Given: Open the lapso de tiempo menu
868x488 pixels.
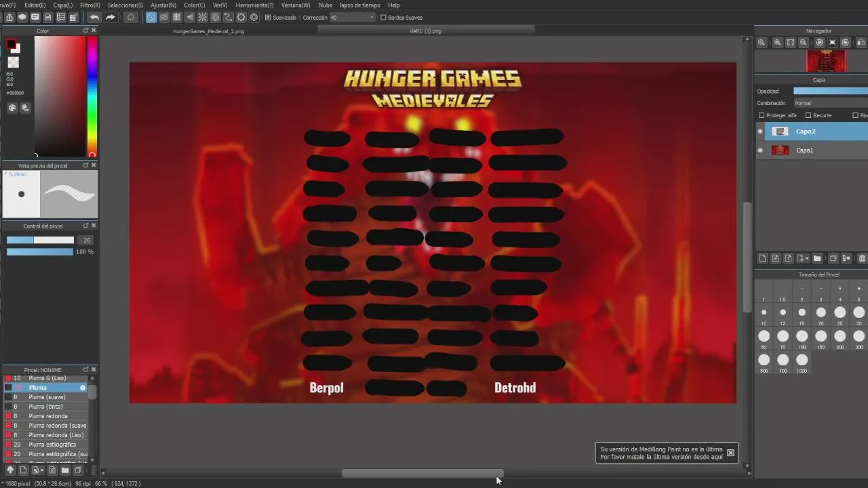Looking at the screenshot, I should tap(360, 5).
